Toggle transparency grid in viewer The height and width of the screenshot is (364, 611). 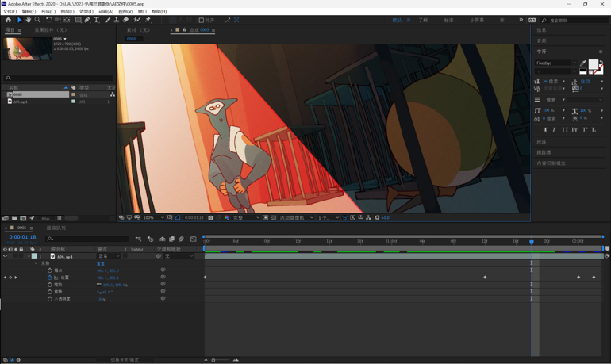tap(273, 217)
